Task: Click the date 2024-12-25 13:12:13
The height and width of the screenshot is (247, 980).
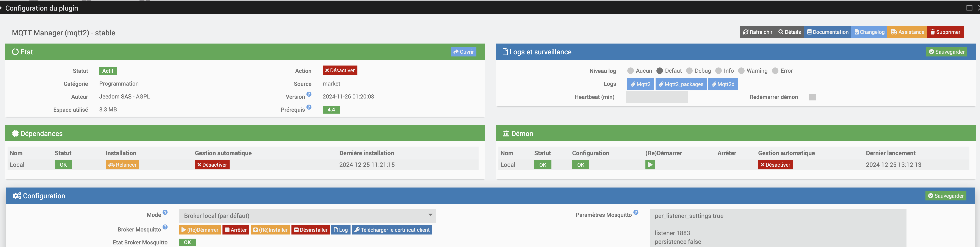Action: (x=894, y=165)
